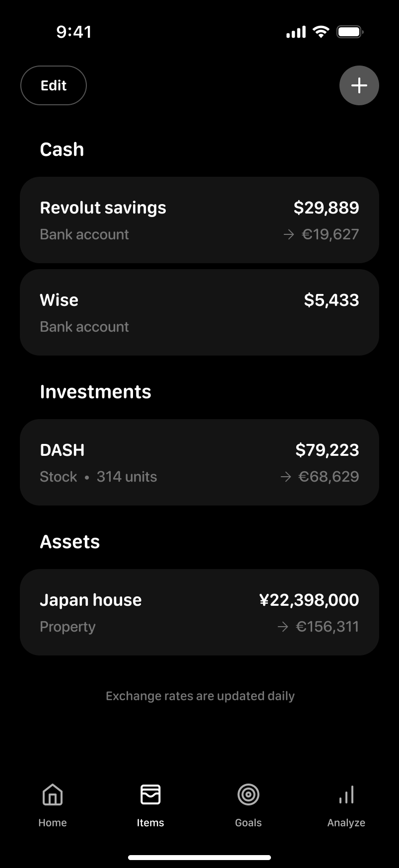Tap the exchange rates updated daily note
The image size is (399, 868).
click(200, 696)
